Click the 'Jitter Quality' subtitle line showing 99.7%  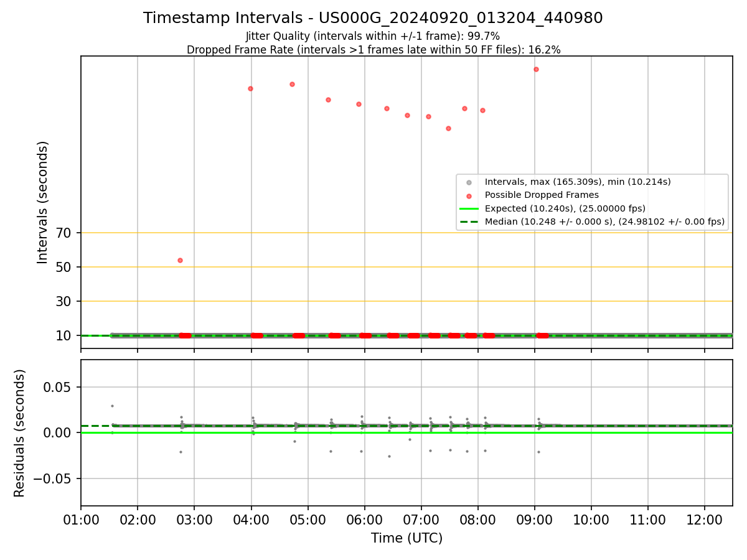click(373, 36)
